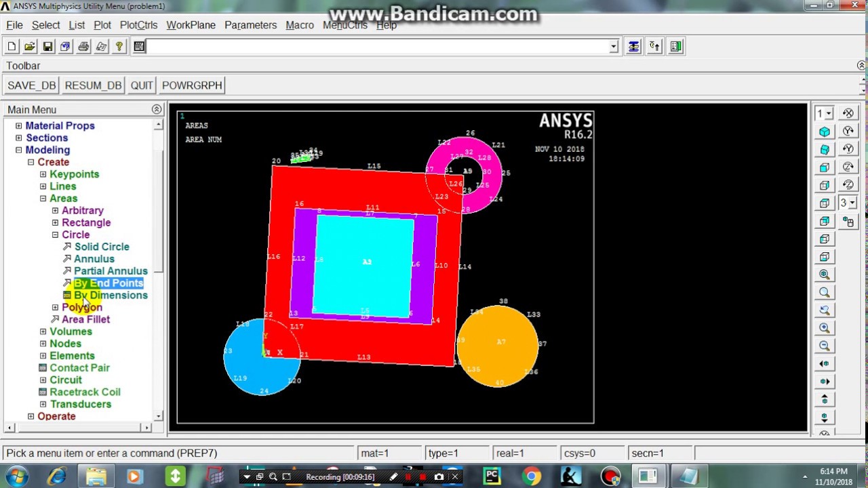Image resolution: width=868 pixels, height=488 pixels.
Task: Click the command prompt keyboard icon
Action: pyautogui.click(x=139, y=46)
